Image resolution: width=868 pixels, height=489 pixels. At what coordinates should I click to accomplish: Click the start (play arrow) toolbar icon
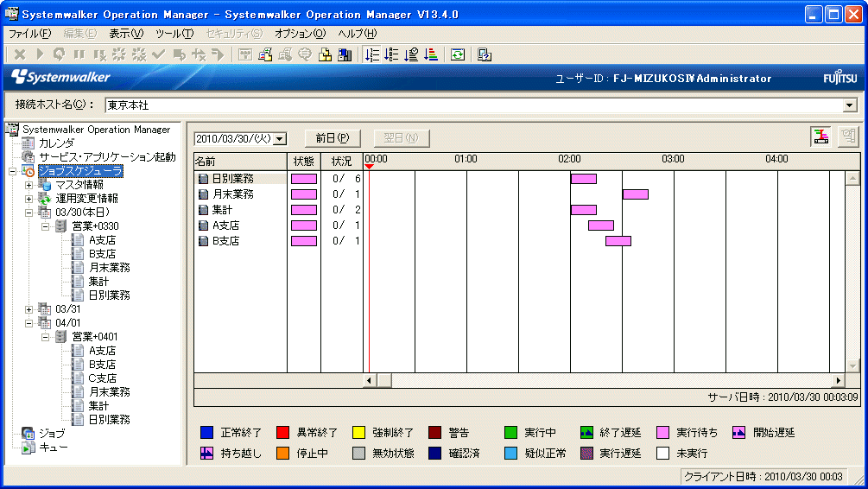pyautogui.click(x=40, y=54)
